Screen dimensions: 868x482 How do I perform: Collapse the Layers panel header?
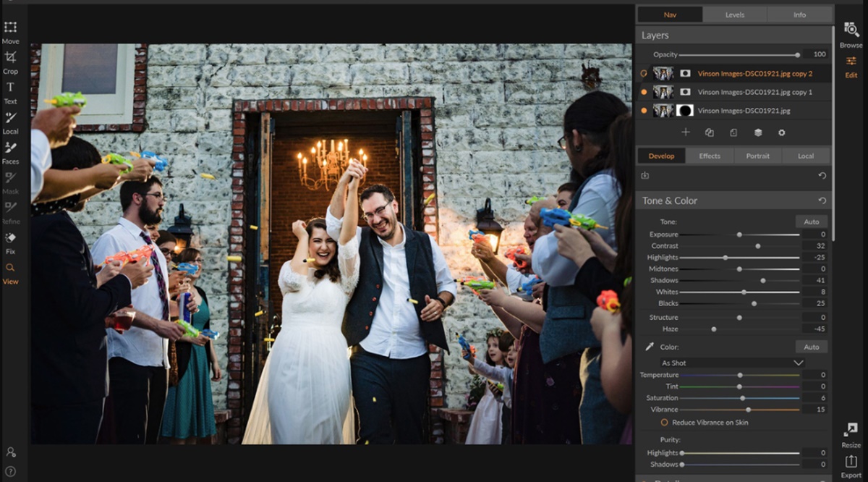(x=655, y=35)
